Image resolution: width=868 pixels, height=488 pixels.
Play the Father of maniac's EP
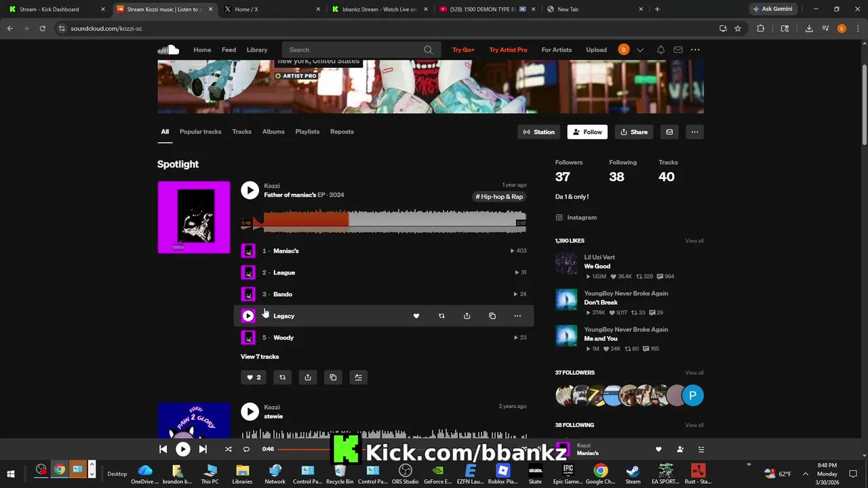tap(250, 190)
